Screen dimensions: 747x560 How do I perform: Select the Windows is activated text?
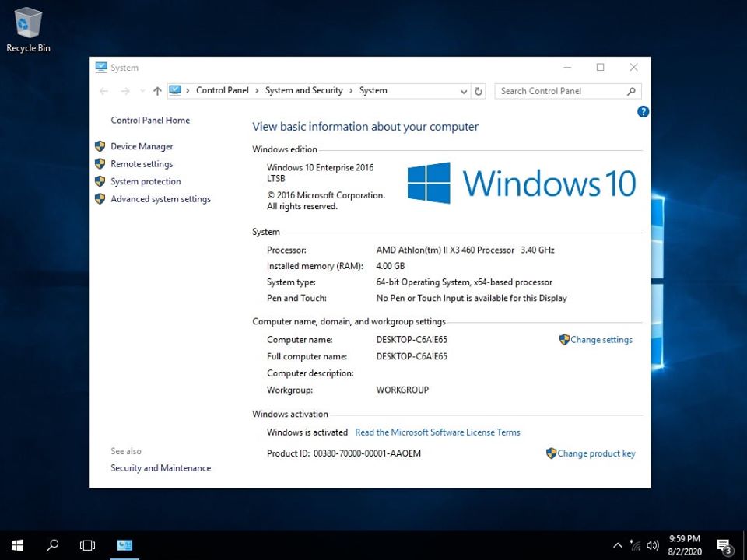(x=307, y=432)
